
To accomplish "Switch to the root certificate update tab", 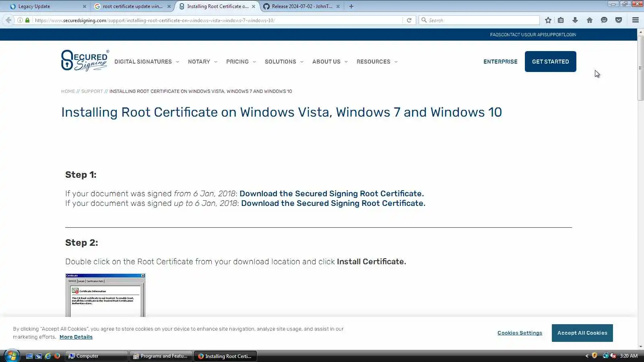I will coord(132,6).
